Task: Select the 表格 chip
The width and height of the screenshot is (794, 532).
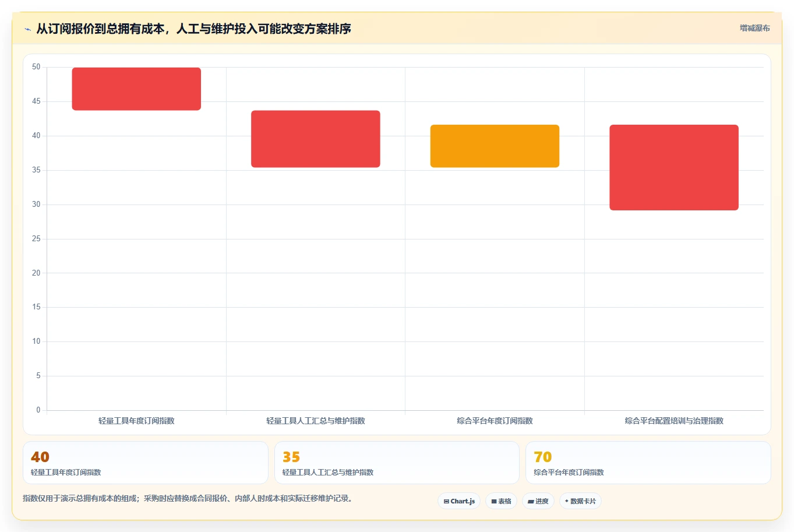Action: point(501,501)
